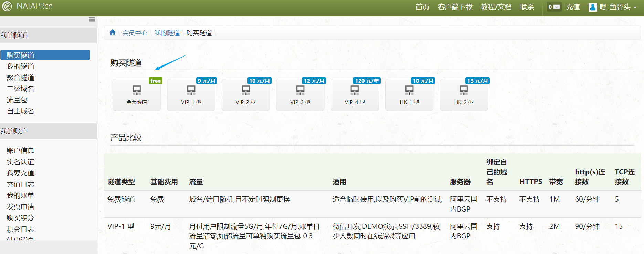This screenshot has width=644, height=254.
Task: Open 我要充值 sidebar item
Action: tap(20, 173)
